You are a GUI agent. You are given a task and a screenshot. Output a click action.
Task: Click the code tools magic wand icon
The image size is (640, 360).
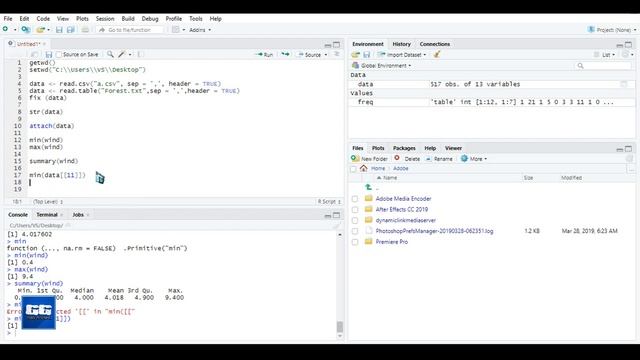[x=122, y=54]
